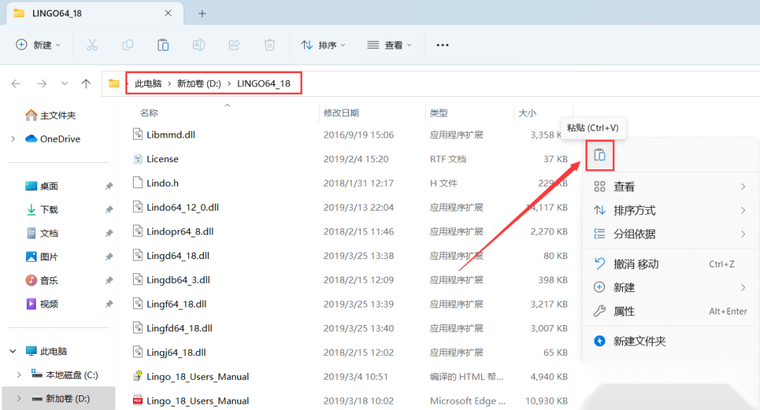Screen dimensions: 760x410
Task: Select Lindo64_12_0.dll file
Action: coord(183,207)
